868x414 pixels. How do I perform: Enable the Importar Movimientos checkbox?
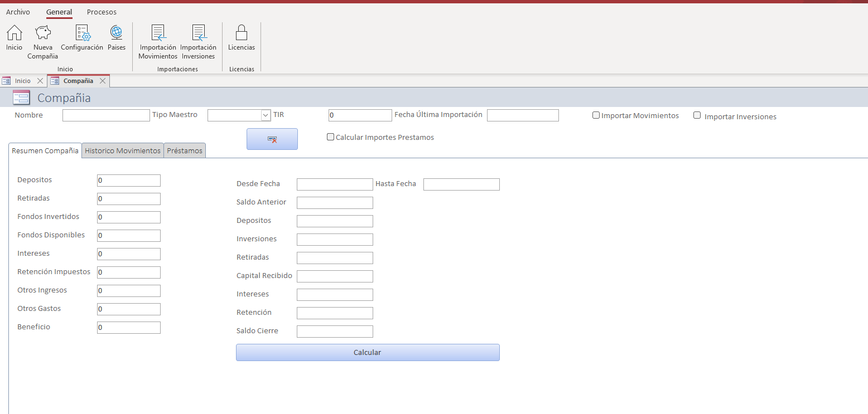point(596,115)
